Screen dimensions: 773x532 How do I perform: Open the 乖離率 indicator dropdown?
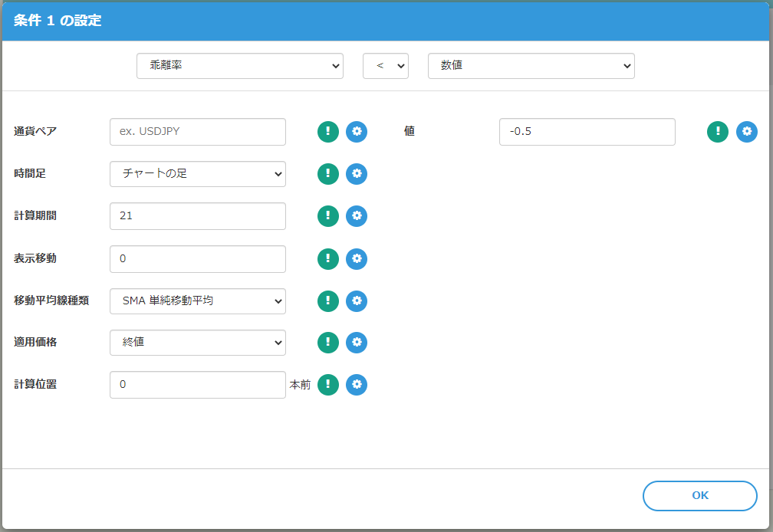[x=239, y=66]
